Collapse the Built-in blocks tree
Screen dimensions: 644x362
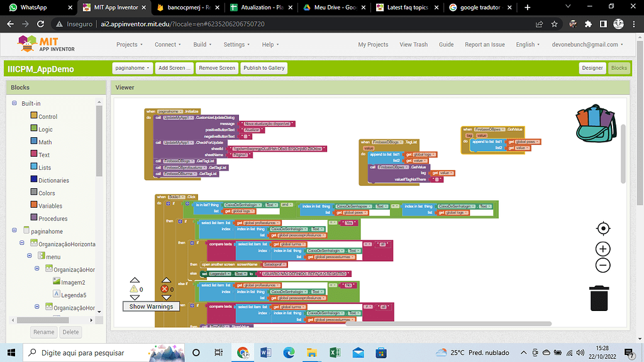click(14, 103)
